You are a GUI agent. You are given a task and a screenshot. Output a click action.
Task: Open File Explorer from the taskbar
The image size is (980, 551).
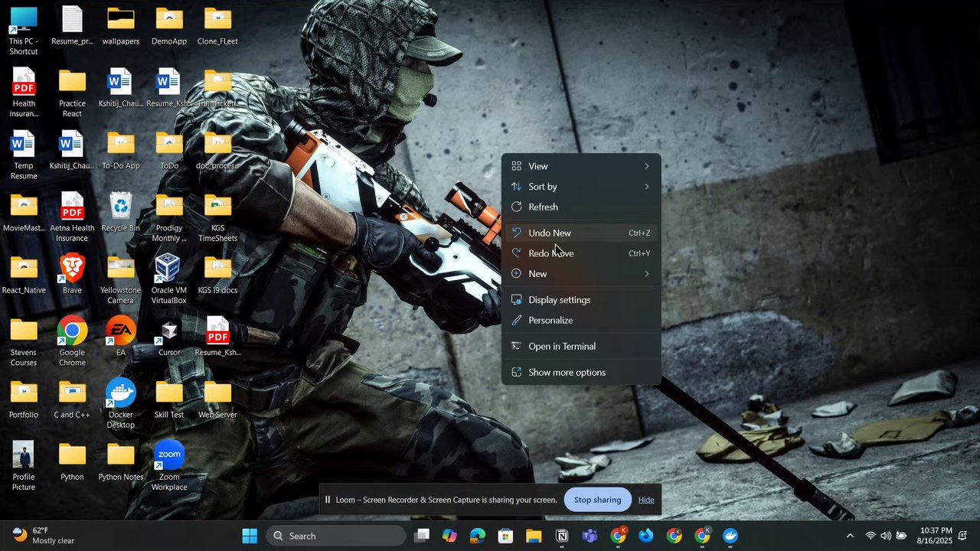pyautogui.click(x=534, y=536)
